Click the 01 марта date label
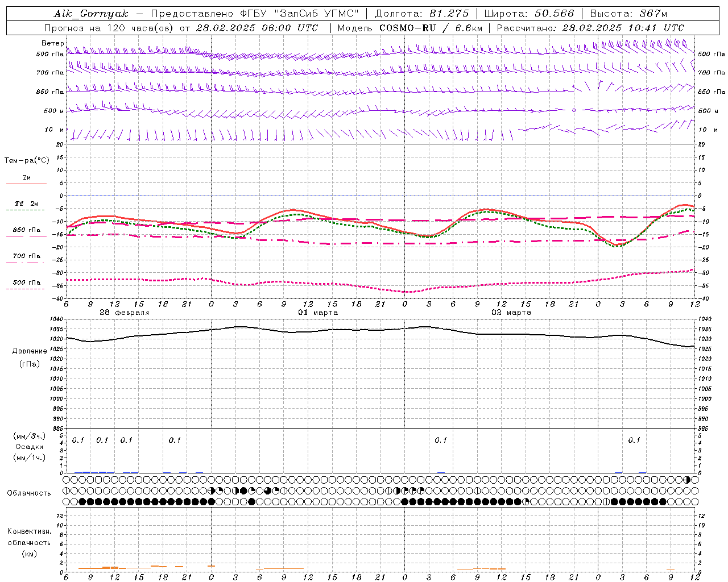This screenshot has width=728, height=582. coord(318,313)
